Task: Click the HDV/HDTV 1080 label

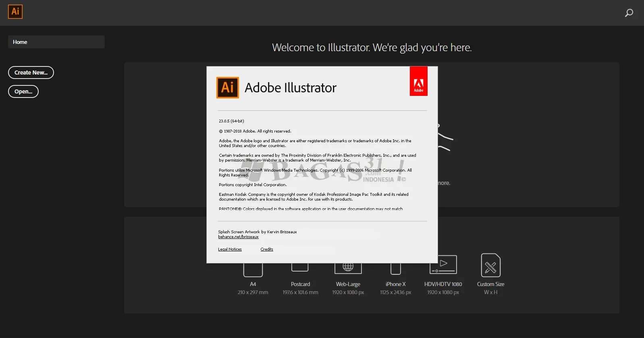Action: (x=443, y=284)
